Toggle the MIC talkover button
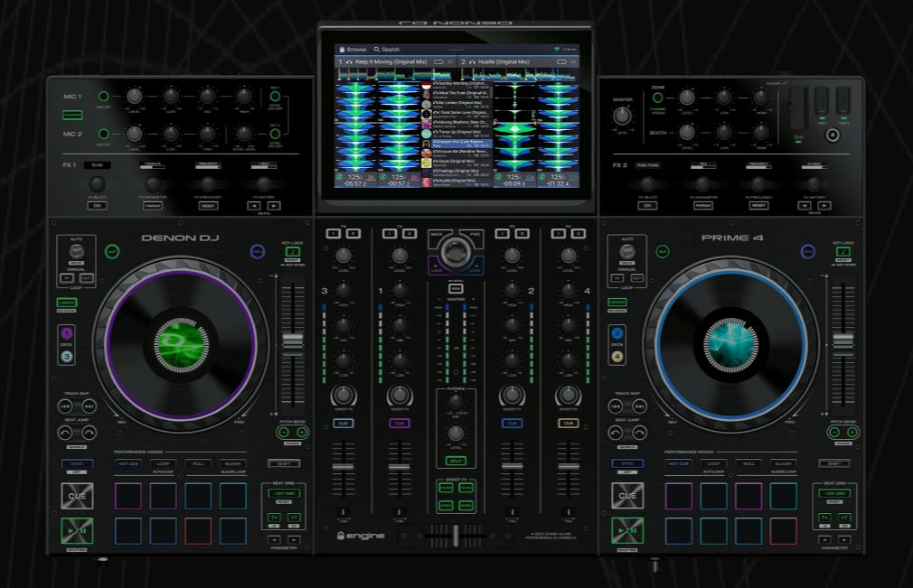 [73, 115]
